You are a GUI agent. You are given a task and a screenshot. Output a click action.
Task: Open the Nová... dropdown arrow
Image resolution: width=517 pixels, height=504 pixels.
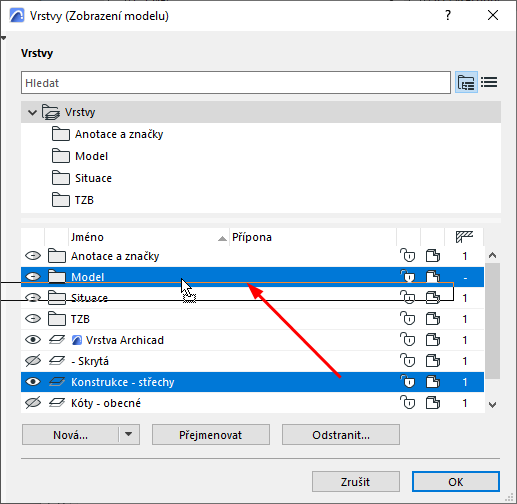pyautogui.click(x=129, y=434)
